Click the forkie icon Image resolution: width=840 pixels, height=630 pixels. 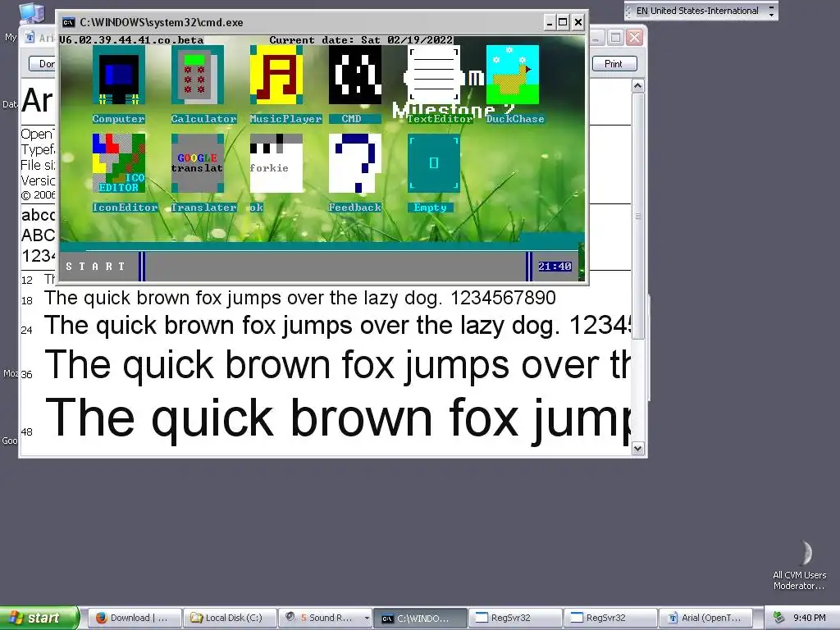click(276, 163)
